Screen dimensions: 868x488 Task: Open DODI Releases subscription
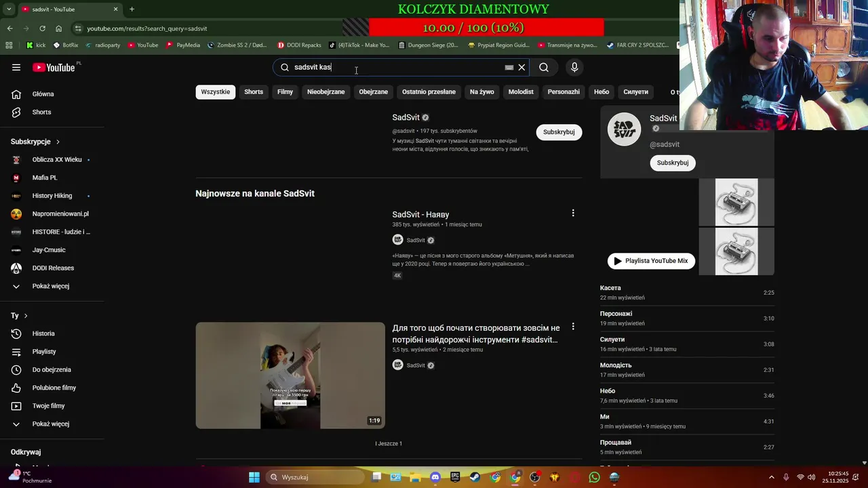click(52, 268)
